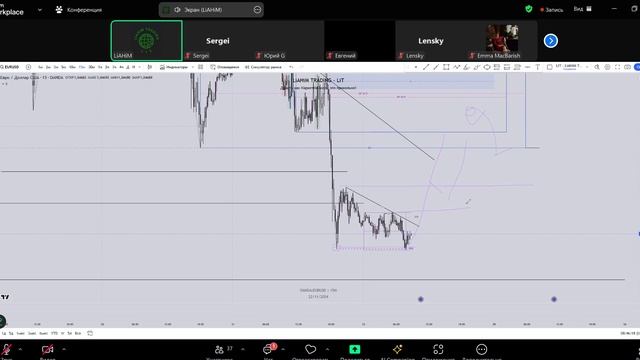The height and width of the screenshot is (360, 640).
Task: Open the reactions heart icon
Action: (x=311, y=349)
